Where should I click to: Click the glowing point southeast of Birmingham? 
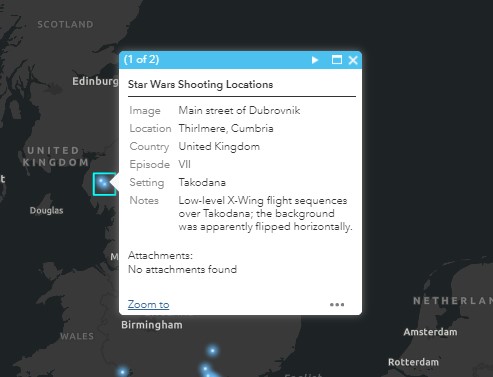[212, 350]
